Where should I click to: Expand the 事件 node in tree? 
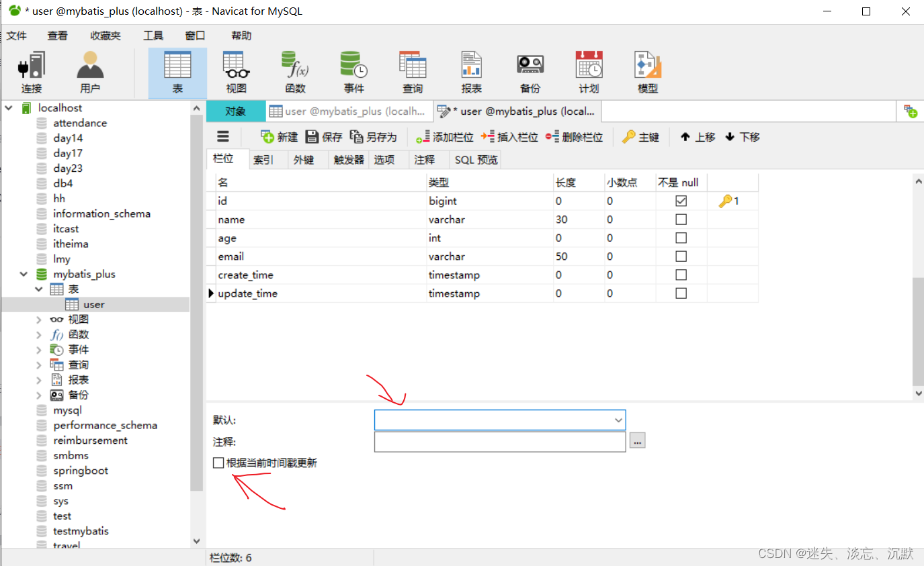[x=39, y=350]
